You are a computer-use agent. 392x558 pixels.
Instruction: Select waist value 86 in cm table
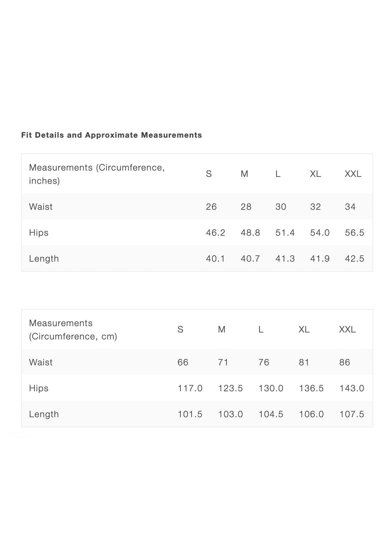coord(345,362)
